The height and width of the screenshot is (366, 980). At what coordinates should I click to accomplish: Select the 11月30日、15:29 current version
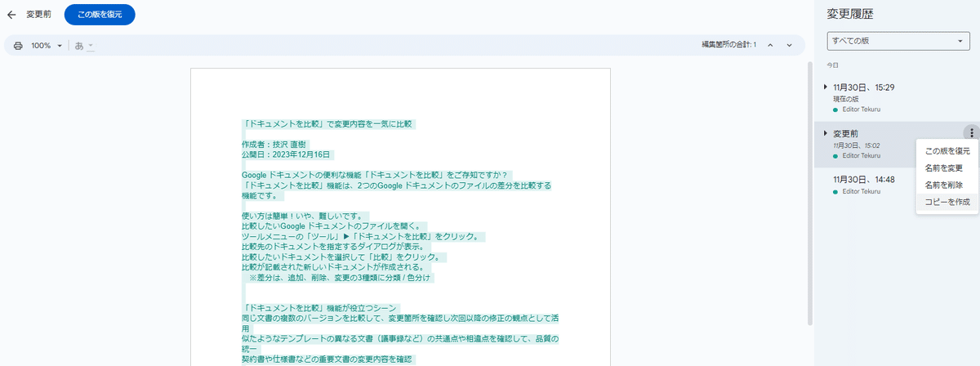[x=864, y=87]
